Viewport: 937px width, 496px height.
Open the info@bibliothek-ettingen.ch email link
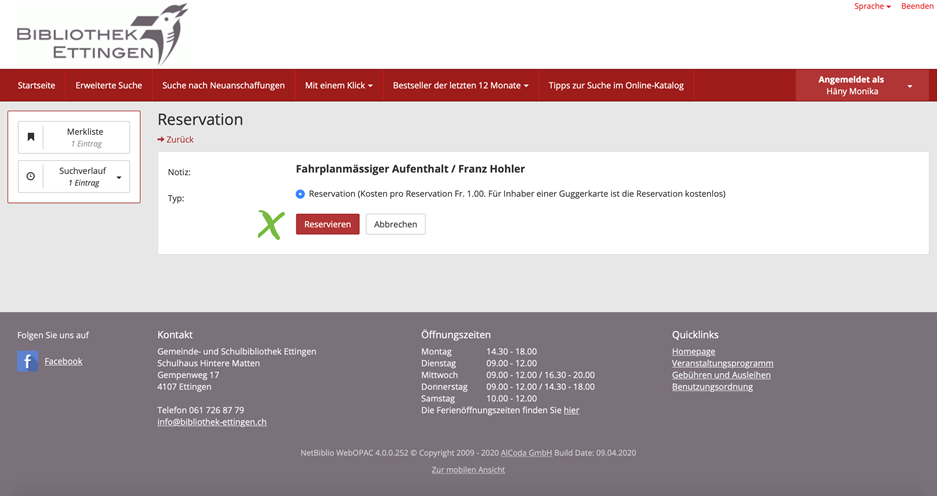tap(212, 422)
